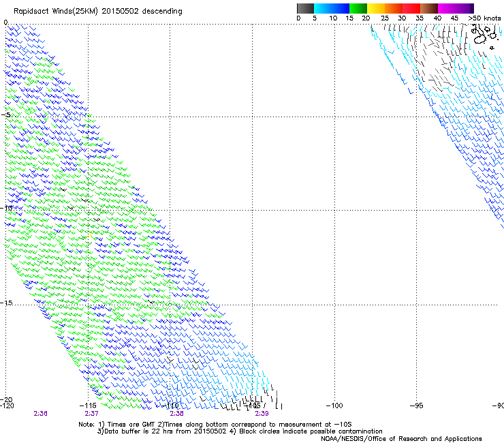Screen dimensions: 504x443
Task: Click the purple '2:36' time stamp
Action: pyautogui.click(x=40, y=414)
